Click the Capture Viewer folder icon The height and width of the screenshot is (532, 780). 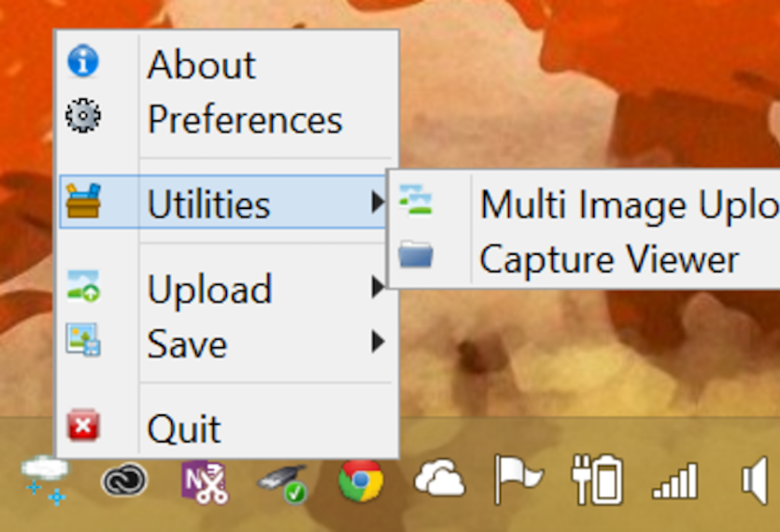click(x=416, y=254)
